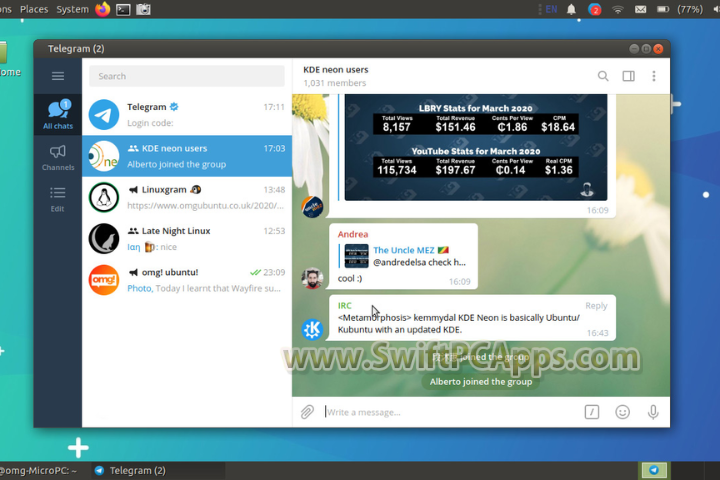Viewport: 720px width, 480px height.
Task: Click the Late Night Linux avatar
Action: [x=104, y=238]
